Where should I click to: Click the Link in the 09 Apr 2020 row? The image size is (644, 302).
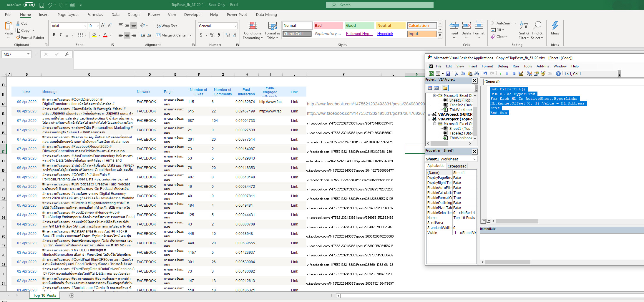point(294,102)
